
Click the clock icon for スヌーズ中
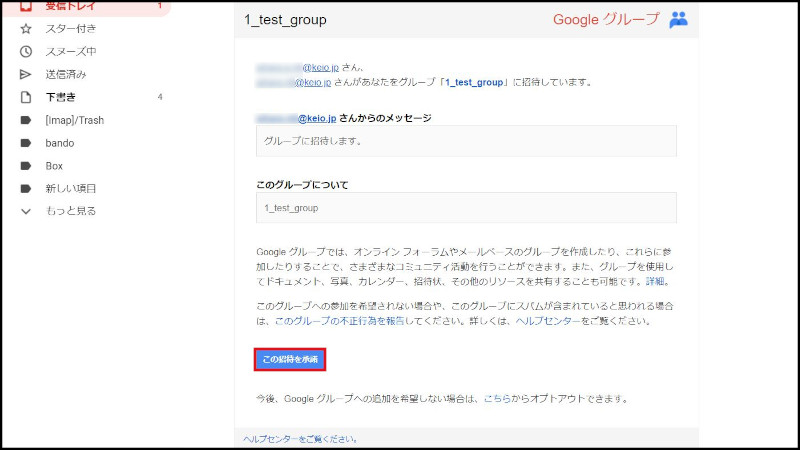click(x=26, y=52)
